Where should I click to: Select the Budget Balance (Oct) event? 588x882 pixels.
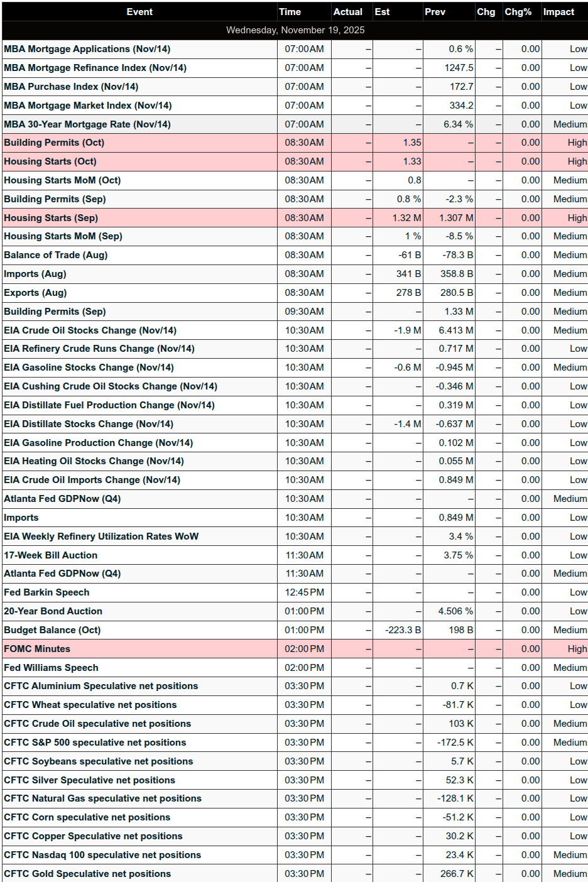pyautogui.click(x=52, y=630)
